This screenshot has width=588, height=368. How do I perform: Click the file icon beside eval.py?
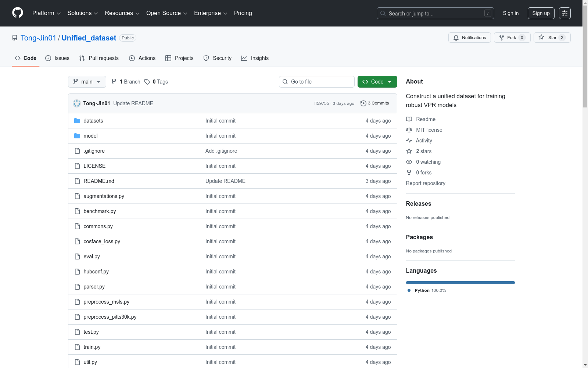tap(77, 256)
